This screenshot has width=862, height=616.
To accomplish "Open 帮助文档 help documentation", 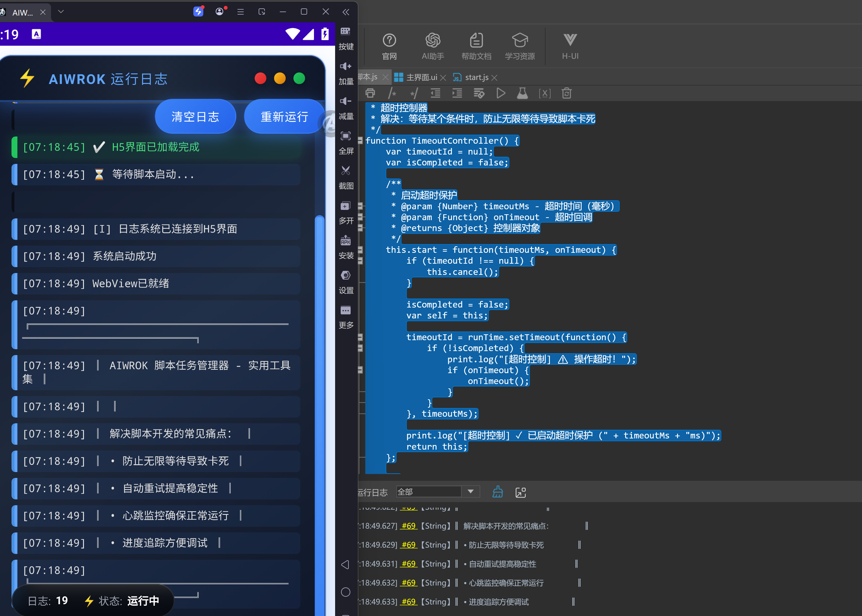I will click(x=476, y=46).
